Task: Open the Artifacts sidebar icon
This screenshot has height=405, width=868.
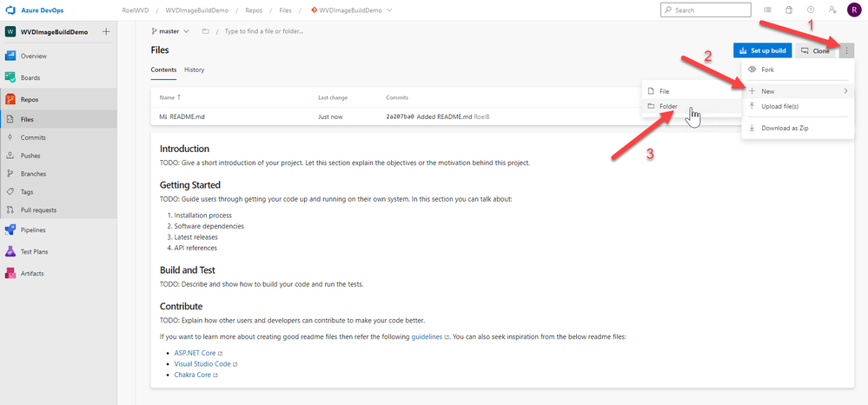Action: [10, 273]
